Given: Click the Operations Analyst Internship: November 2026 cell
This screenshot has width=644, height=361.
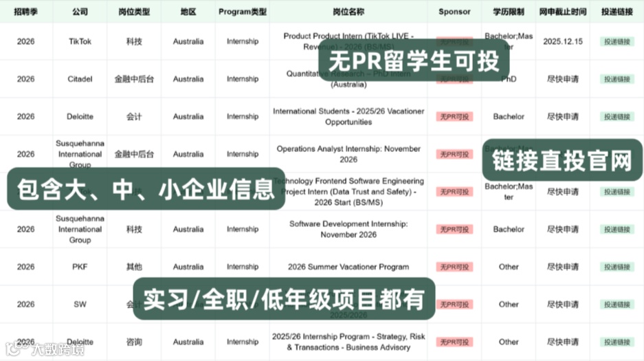Looking at the screenshot, I should pyautogui.click(x=348, y=154).
